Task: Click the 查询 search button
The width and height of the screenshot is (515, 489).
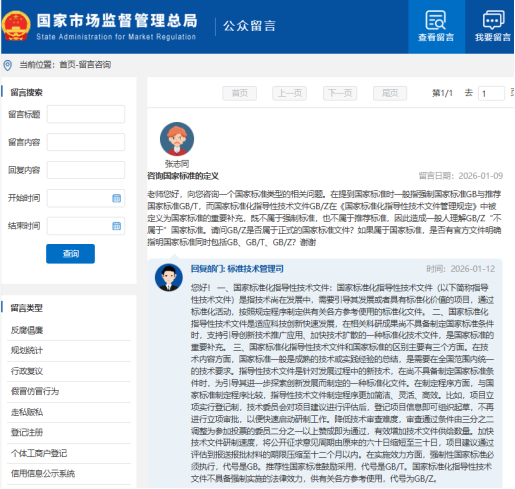Action: [x=70, y=254]
